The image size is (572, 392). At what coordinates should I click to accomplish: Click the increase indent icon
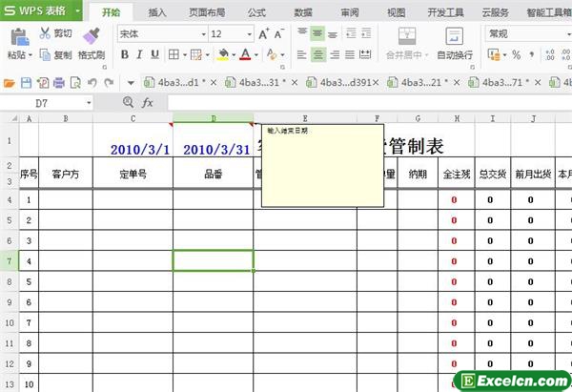coord(366,33)
